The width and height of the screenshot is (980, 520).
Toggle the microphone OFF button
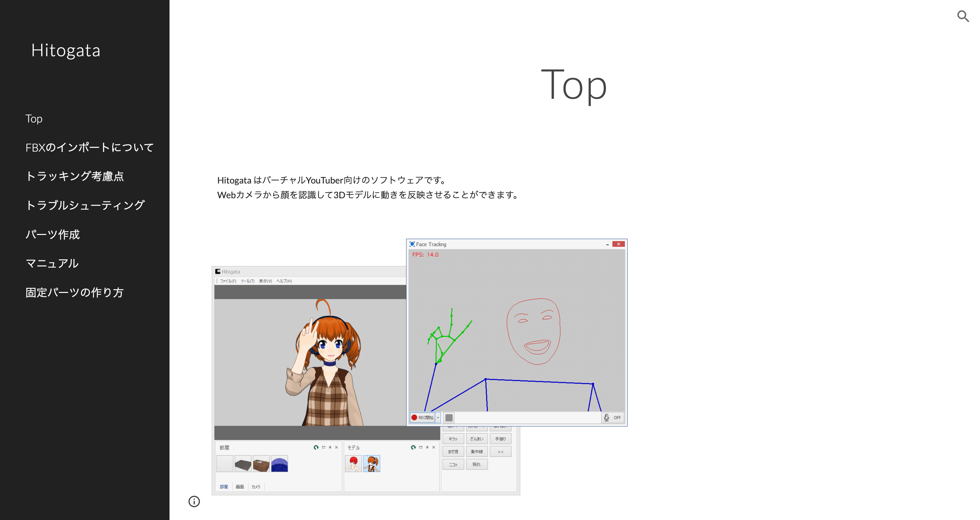click(x=612, y=418)
